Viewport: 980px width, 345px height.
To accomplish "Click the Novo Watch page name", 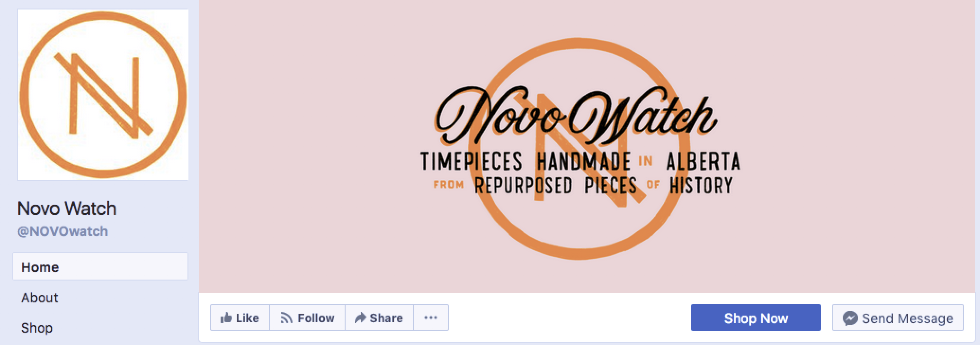I will 67,209.
